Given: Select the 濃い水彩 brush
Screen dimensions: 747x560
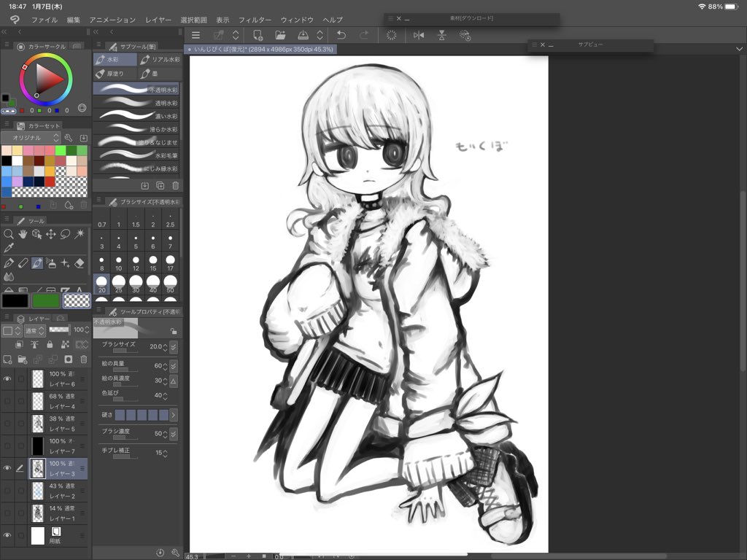Looking at the screenshot, I should point(136,116).
